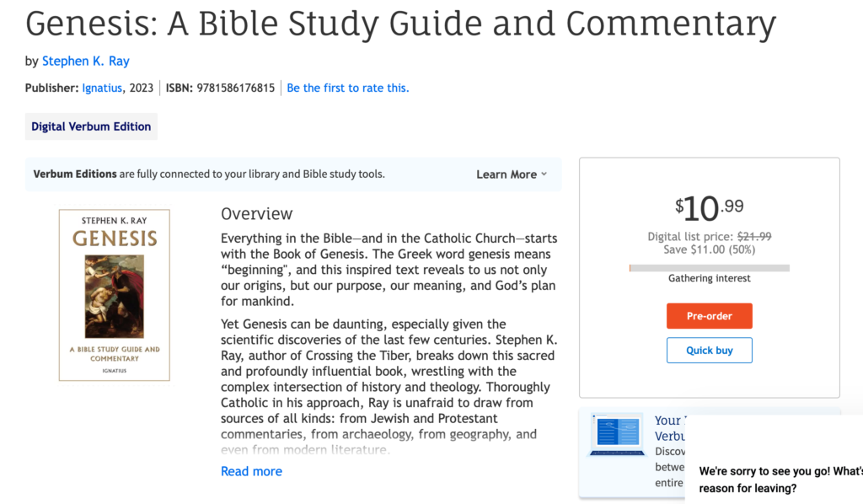Click the Overview section heading
The image size is (863, 504).
pyautogui.click(x=256, y=213)
